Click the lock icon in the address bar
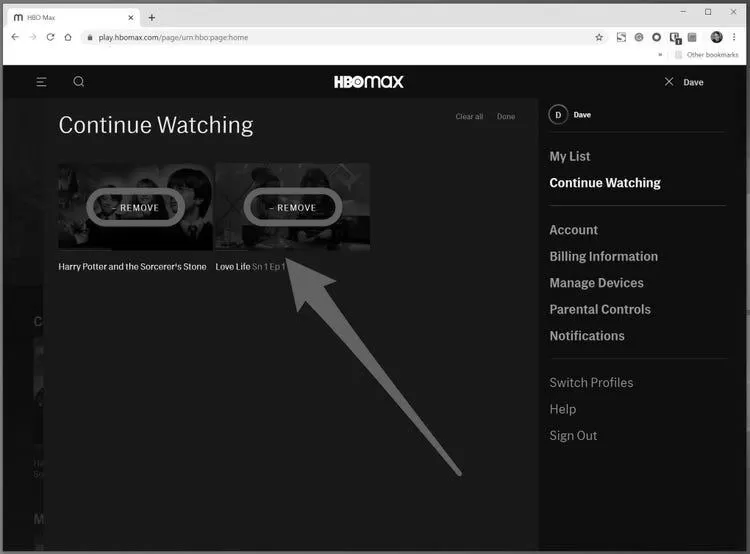Image resolution: width=750 pixels, height=554 pixels. point(89,37)
